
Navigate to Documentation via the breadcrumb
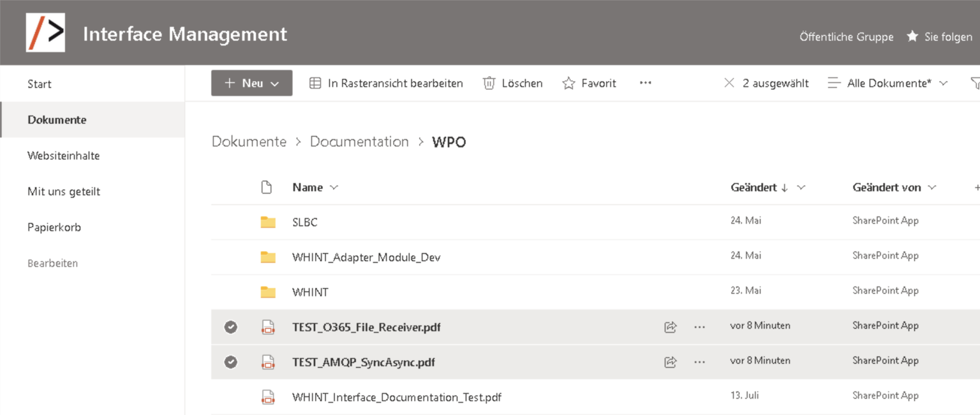tap(359, 141)
